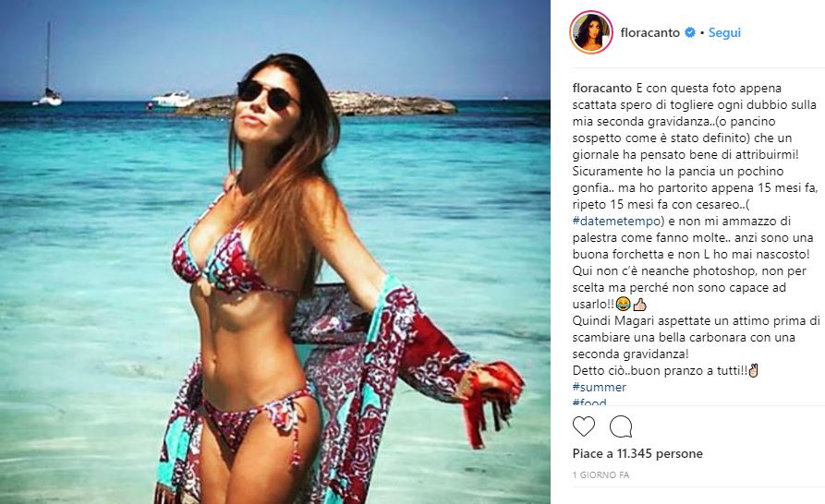Open floracanto username in the header

(x=649, y=32)
